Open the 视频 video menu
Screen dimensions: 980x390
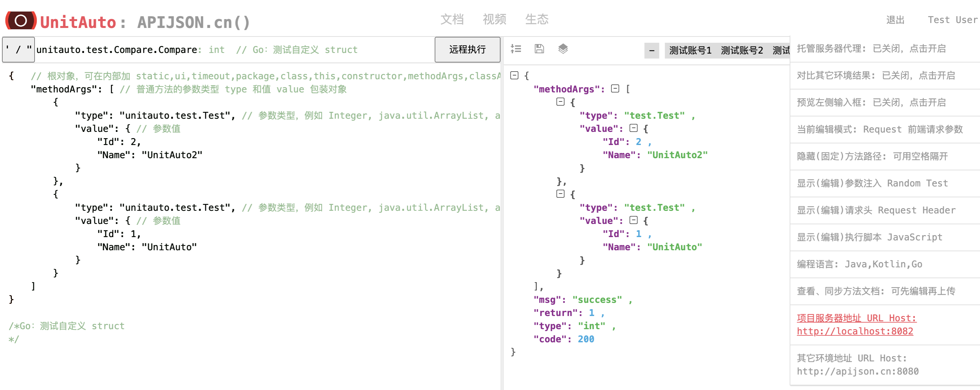pyautogui.click(x=494, y=19)
